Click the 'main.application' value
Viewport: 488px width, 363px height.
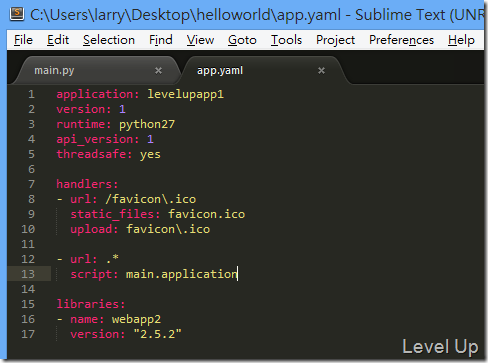click(x=182, y=274)
